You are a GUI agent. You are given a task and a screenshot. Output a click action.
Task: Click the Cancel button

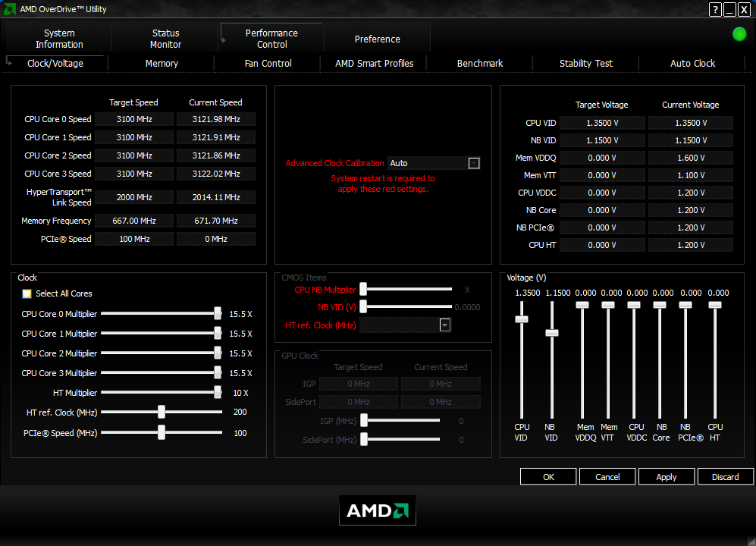click(x=607, y=476)
